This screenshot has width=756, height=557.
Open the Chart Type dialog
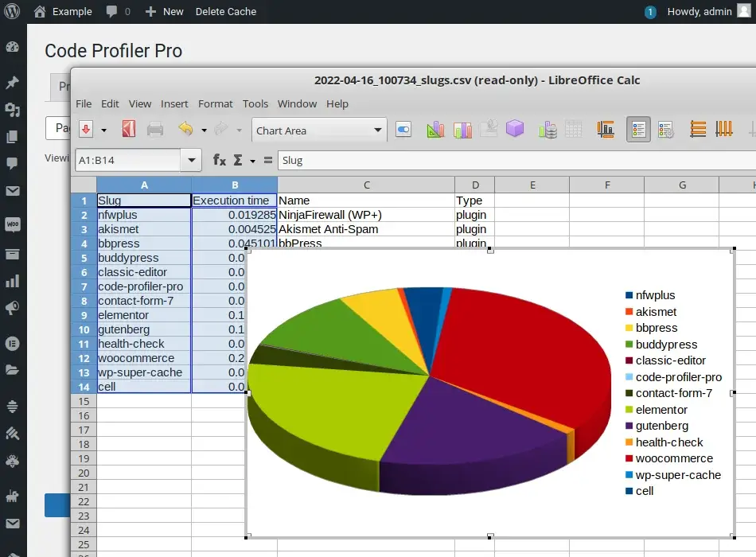pyautogui.click(x=435, y=129)
